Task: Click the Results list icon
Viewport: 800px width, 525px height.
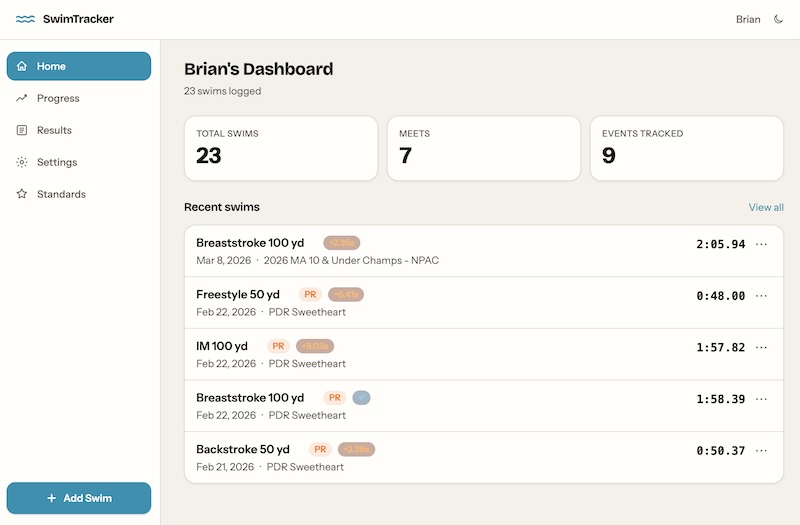Action: click(22, 130)
